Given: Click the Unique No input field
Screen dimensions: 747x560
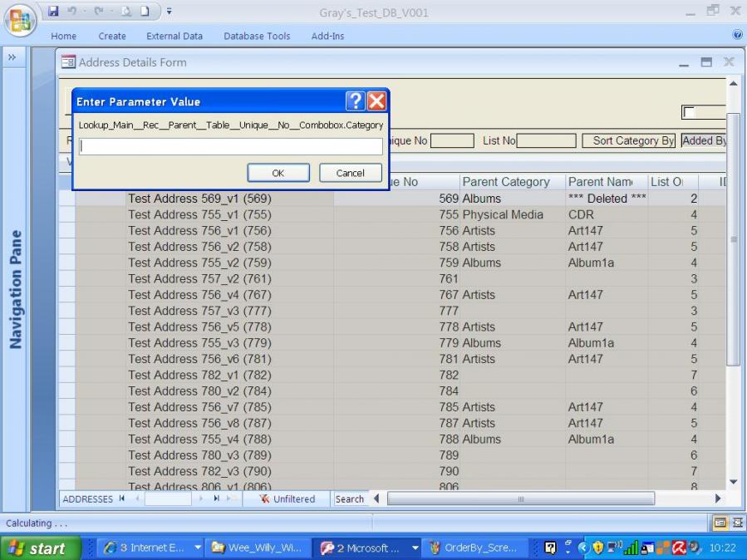Looking at the screenshot, I should (x=452, y=140).
